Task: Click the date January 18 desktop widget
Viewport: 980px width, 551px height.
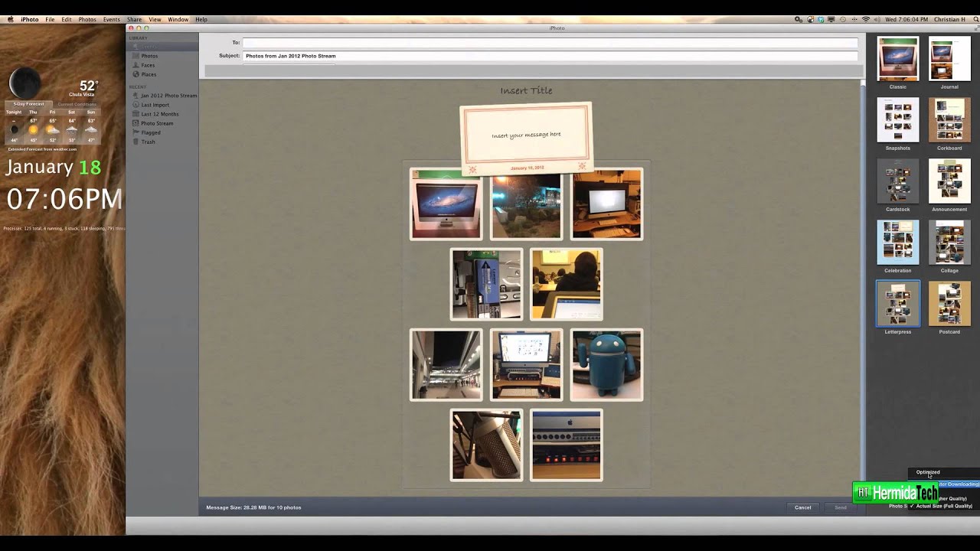Action: point(54,167)
